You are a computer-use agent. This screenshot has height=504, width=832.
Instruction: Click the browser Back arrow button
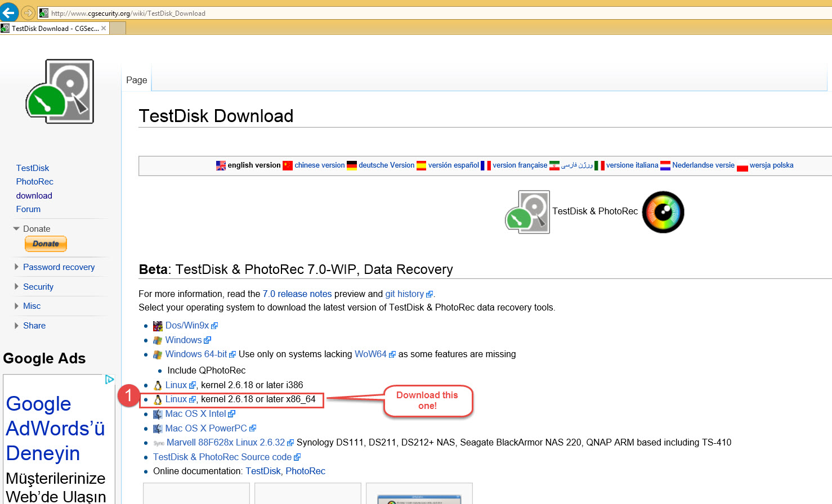(x=9, y=12)
